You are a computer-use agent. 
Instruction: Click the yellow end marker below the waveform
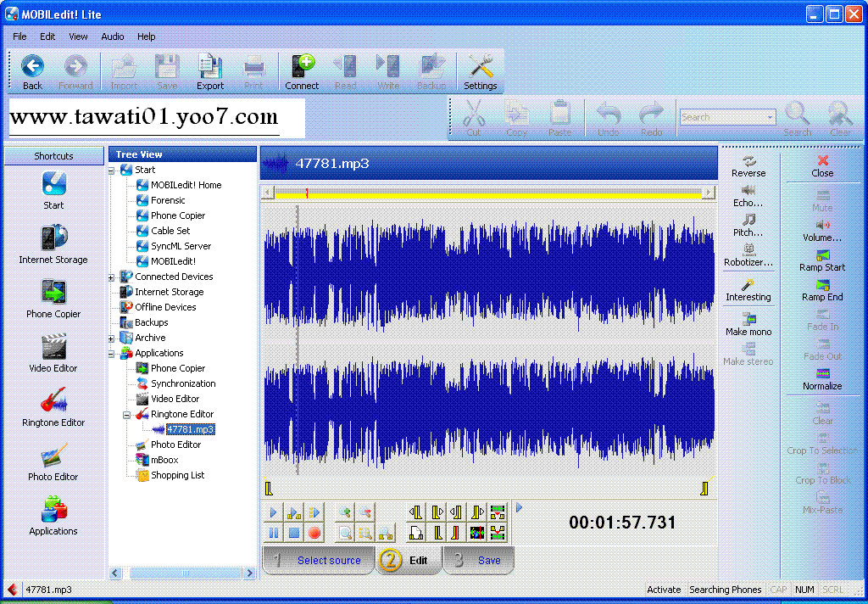(704, 488)
